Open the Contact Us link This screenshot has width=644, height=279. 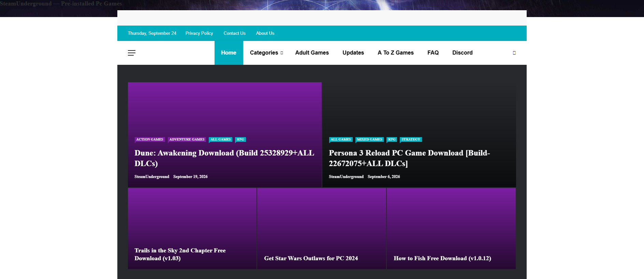(x=234, y=33)
